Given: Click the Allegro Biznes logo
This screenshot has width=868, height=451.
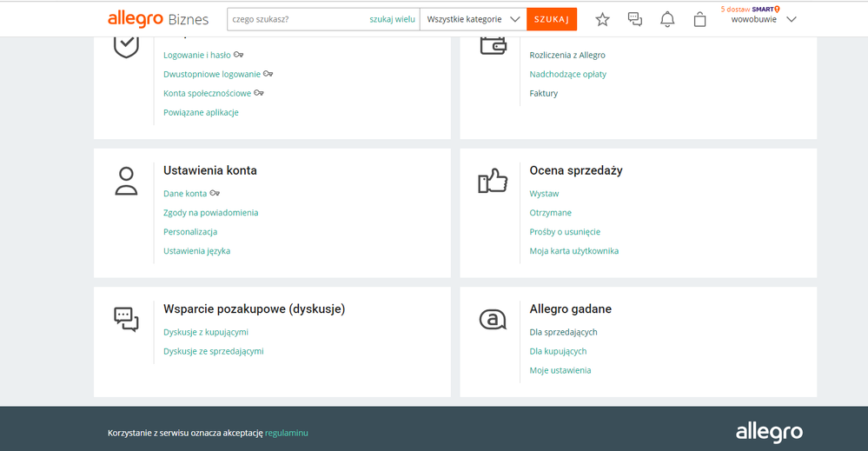Looking at the screenshot, I should click(157, 19).
